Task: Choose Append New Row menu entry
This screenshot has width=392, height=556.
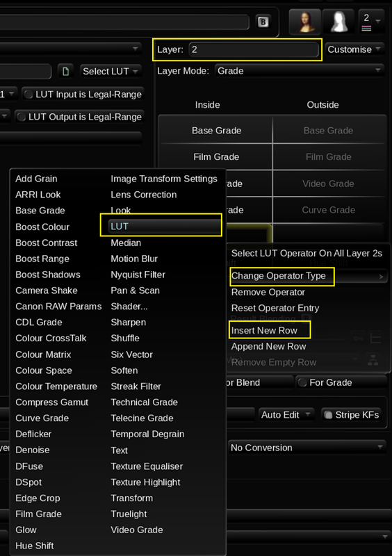Action: coord(268,346)
